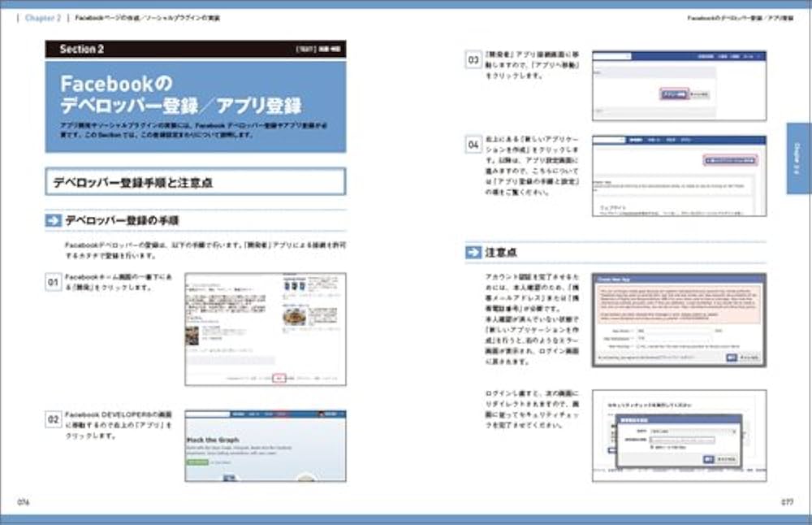Click the X icon to close the security check dialog
Viewport: 812px width, 525px height.
[736, 431]
